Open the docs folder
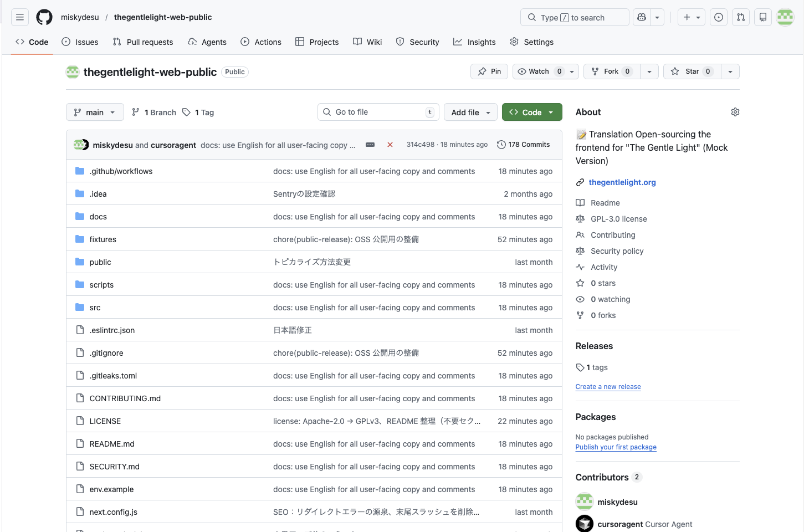Image resolution: width=804 pixels, height=532 pixels. click(98, 217)
